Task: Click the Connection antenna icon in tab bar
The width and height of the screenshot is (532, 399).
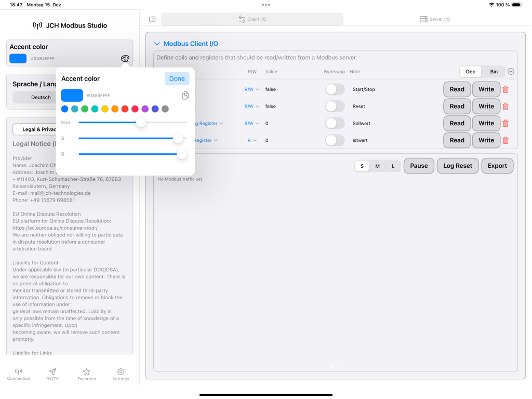Action: [x=19, y=374]
